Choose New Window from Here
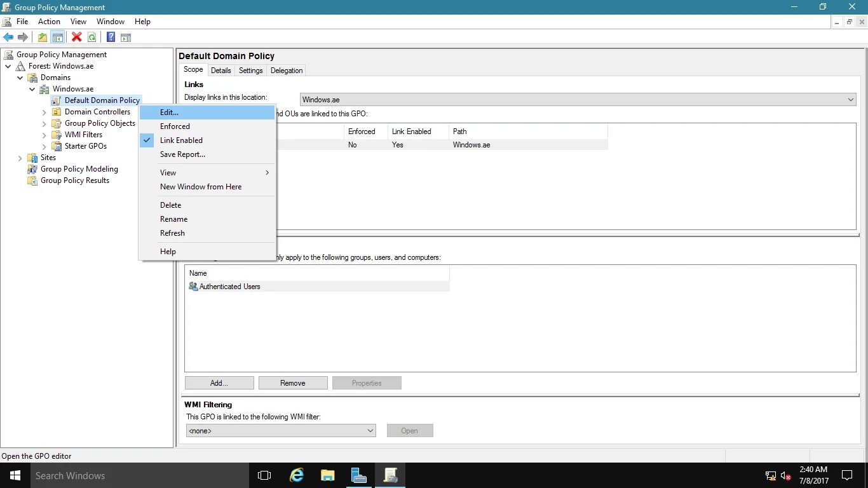The image size is (868, 488). 207,187
